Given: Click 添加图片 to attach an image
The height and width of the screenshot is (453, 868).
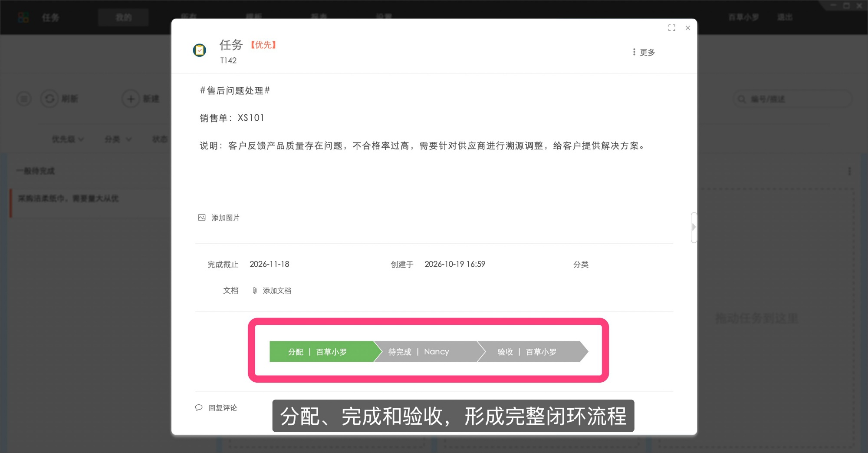Looking at the screenshot, I should pyautogui.click(x=219, y=218).
